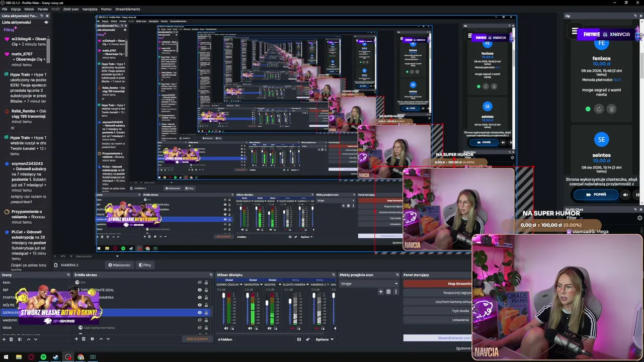
Task: Show the czat scena normalna source
Action: tap(200, 328)
